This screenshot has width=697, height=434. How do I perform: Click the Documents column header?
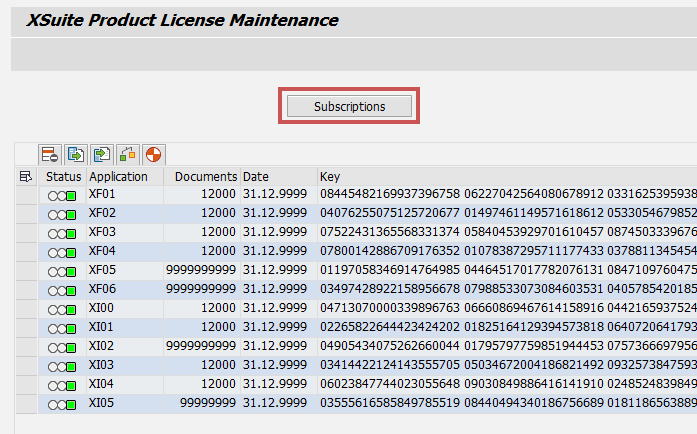205,177
